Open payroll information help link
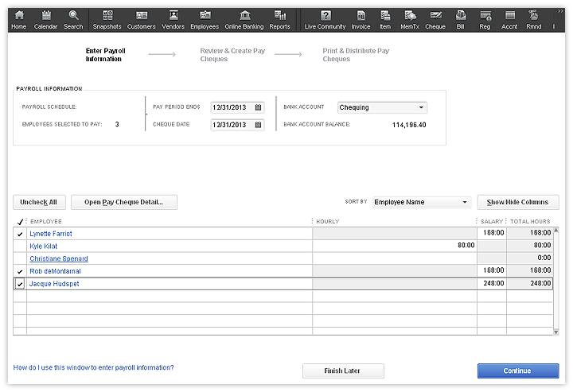This screenshot has height=392, width=573. pos(94,367)
